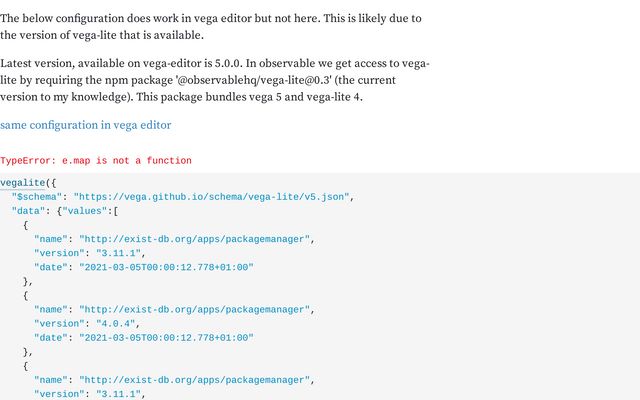Click the package name URL in first entry
The height and width of the screenshot is (400, 640).
tap(197, 240)
